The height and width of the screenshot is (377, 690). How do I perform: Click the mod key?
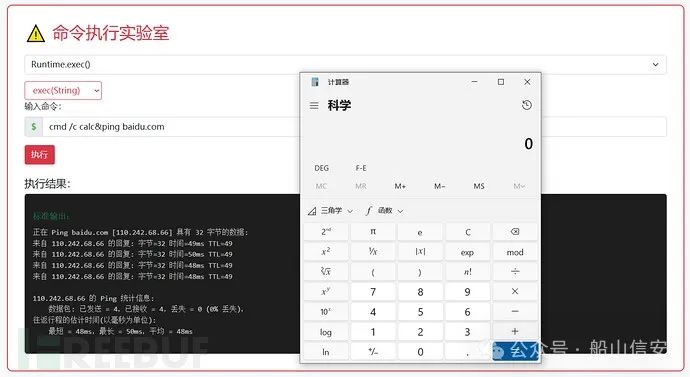(515, 252)
